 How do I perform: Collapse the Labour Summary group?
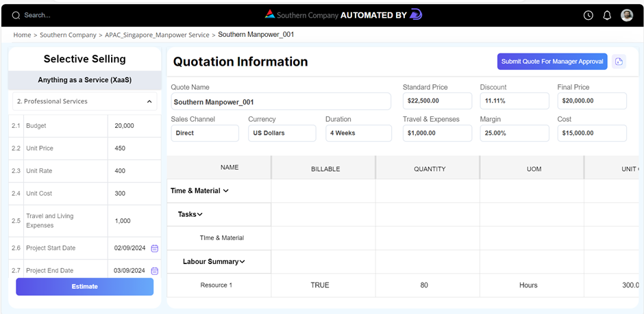pyautogui.click(x=242, y=261)
